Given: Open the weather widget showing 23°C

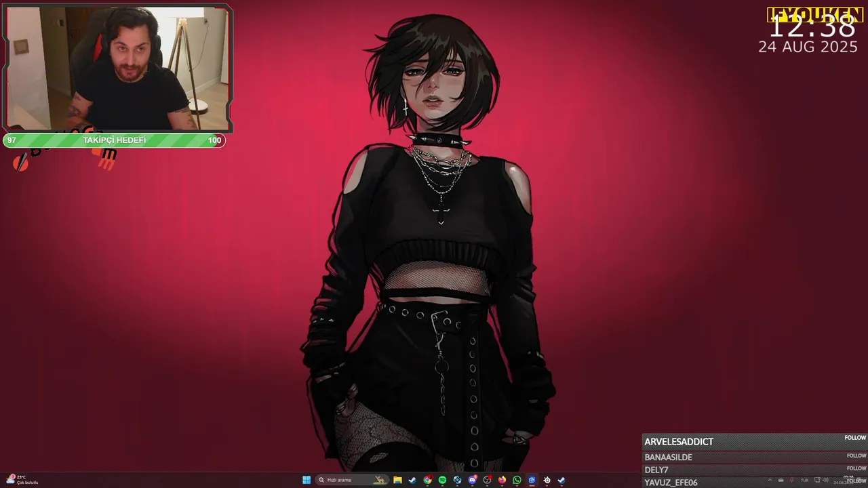Looking at the screenshot, I should pos(22,479).
